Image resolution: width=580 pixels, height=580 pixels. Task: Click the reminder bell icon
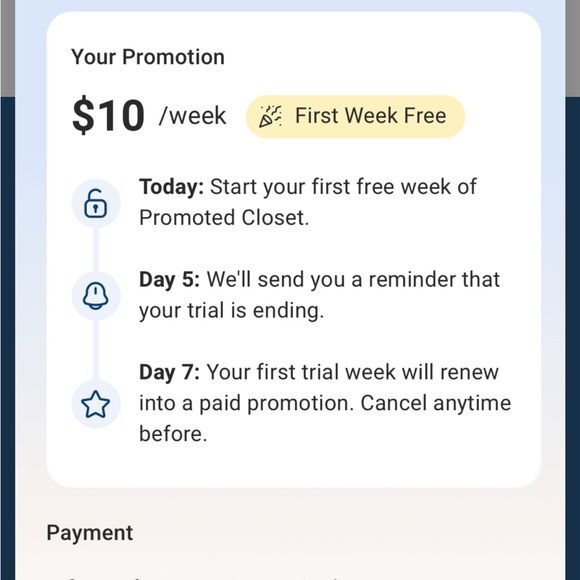[95, 296]
